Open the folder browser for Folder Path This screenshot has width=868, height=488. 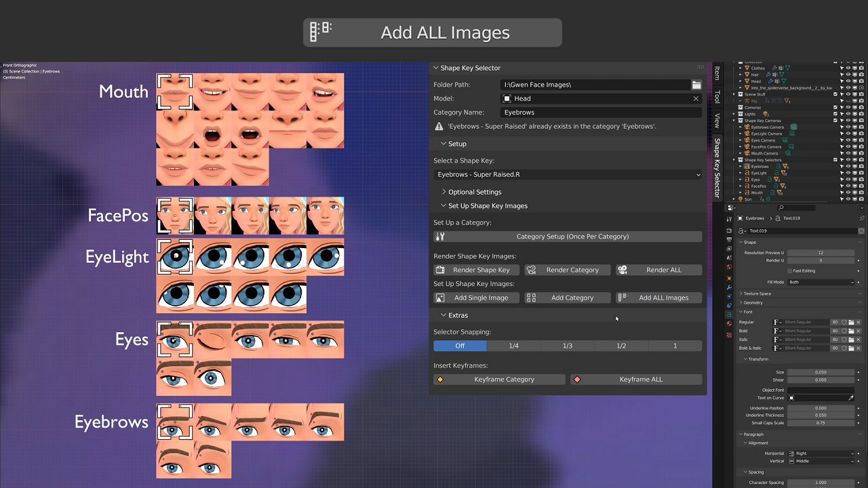696,85
